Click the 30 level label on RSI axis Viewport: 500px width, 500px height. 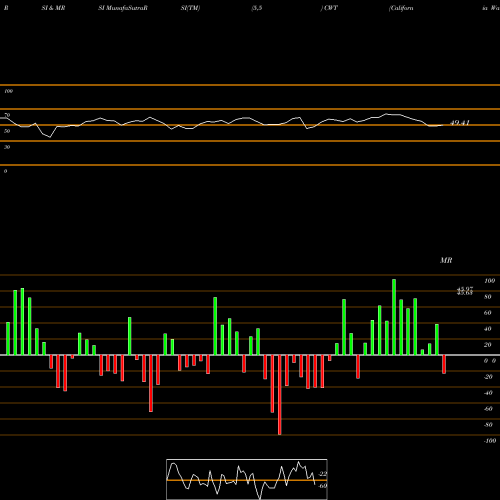[7, 147]
